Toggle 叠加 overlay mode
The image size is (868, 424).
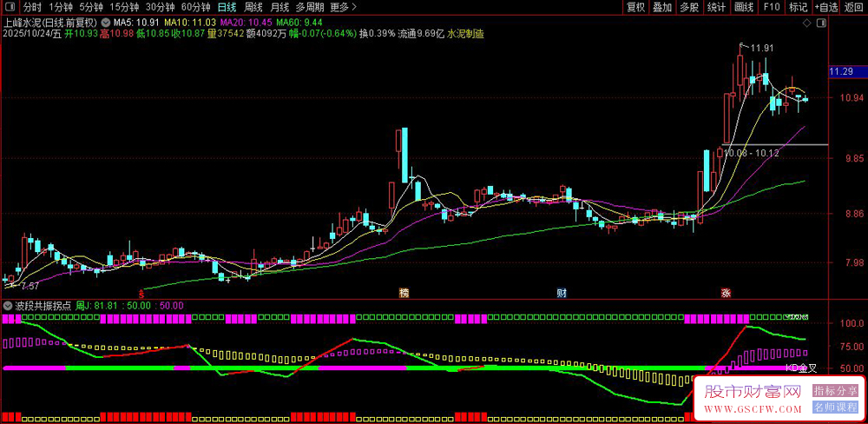click(x=662, y=7)
